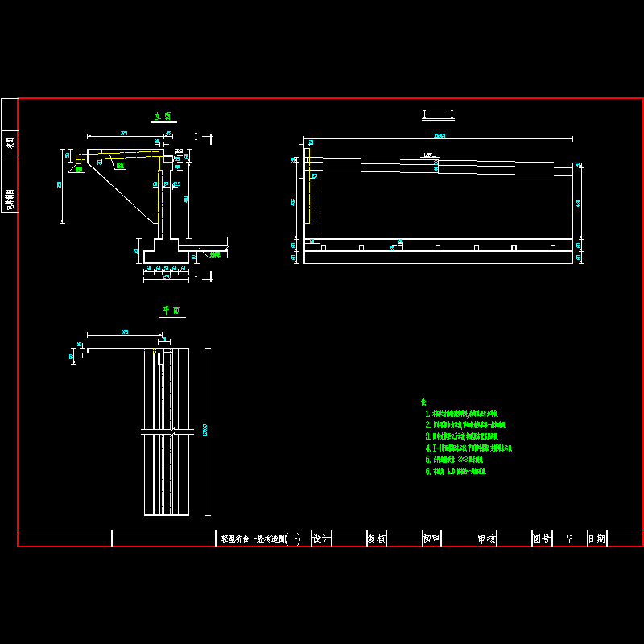
Task: Click the 图号 label in title block
Action: [x=541, y=539]
